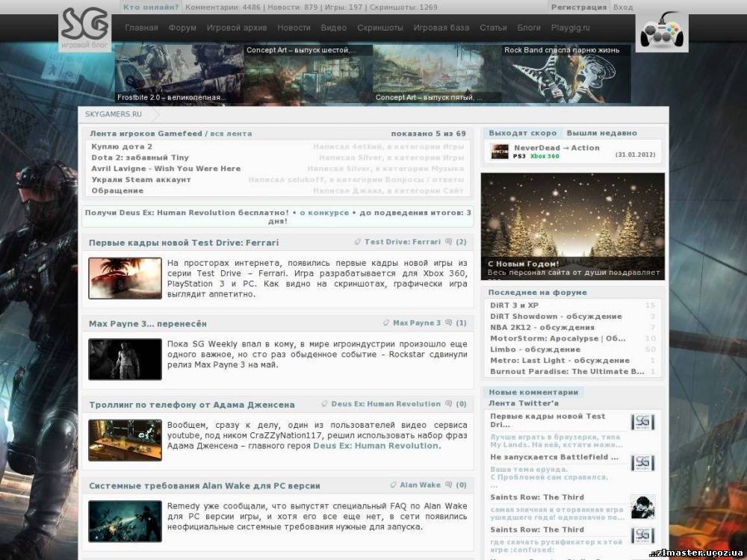Open forum topic 'DiRT Showdown - обсуждение'
747x560 pixels.
[556, 316]
